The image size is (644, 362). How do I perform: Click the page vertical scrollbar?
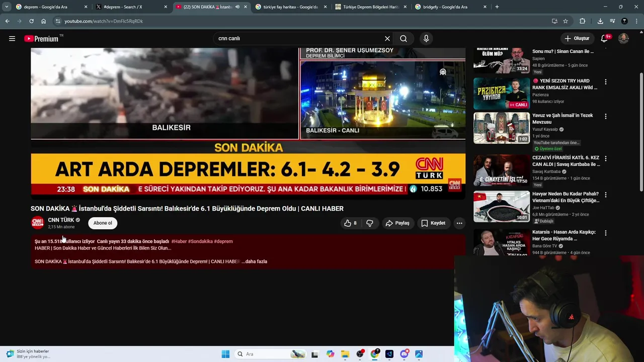[641, 132]
